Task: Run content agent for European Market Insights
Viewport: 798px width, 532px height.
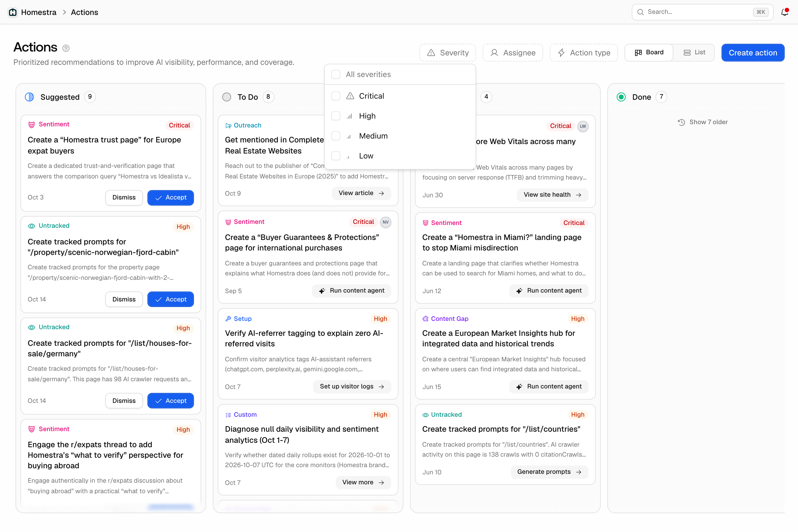Action: click(x=549, y=387)
